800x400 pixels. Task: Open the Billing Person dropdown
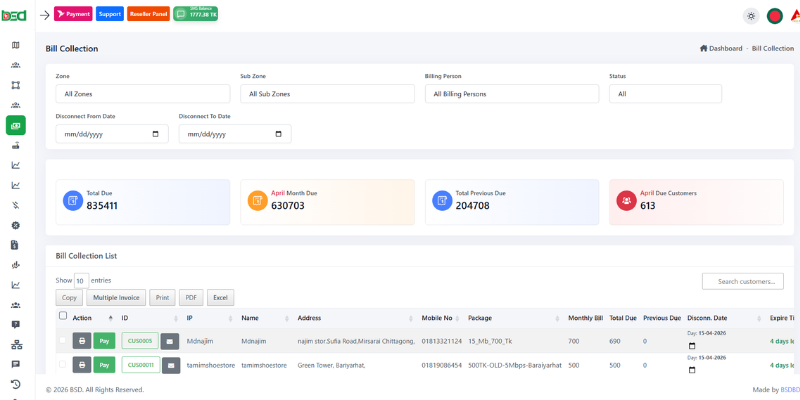click(x=511, y=93)
